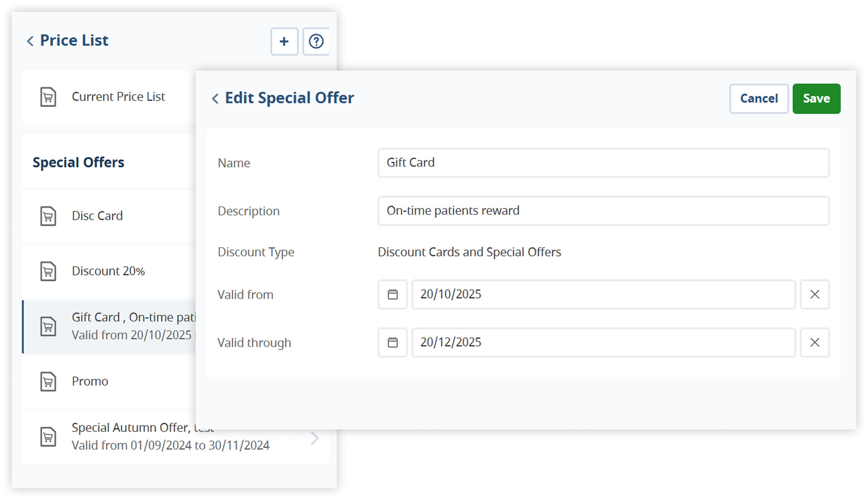Click the back chevron on Edit Special Offer
The height and width of the screenshot is (500, 868).
(215, 99)
